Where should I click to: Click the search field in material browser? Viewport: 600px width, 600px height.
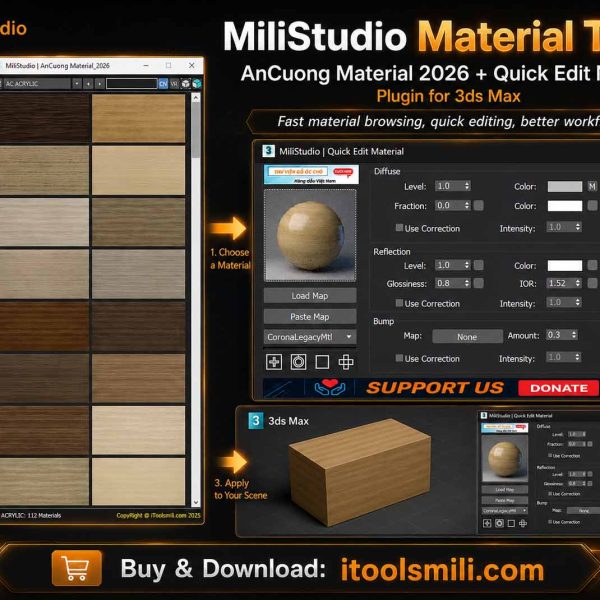tap(132, 83)
